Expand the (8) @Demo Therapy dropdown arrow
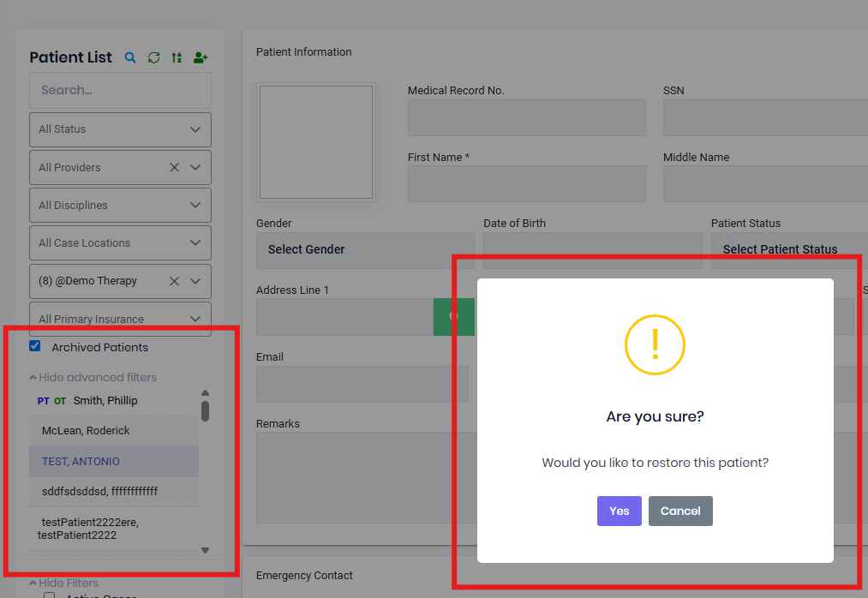The width and height of the screenshot is (868, 598). pyautogui.click(x=195, y=281)
